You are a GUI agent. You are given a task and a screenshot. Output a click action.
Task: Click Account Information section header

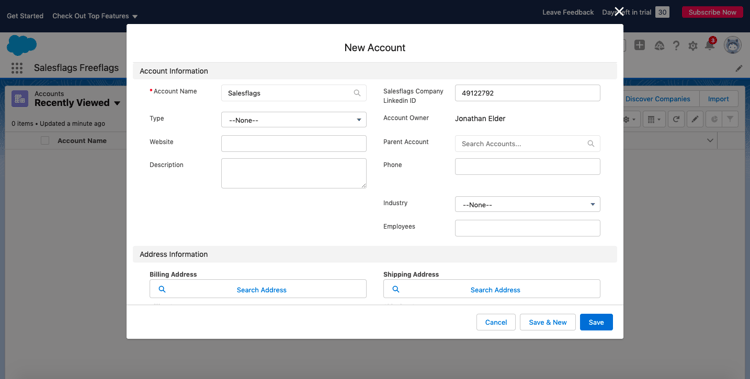pyautogui.click(x=375, y=71)
